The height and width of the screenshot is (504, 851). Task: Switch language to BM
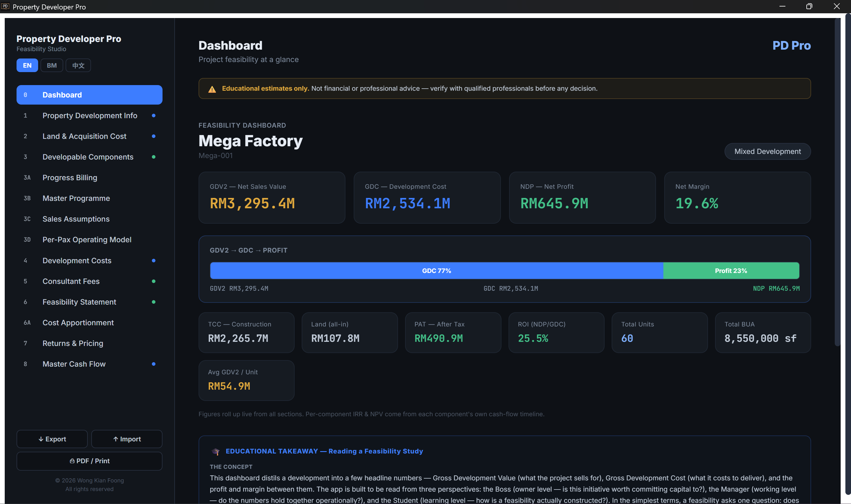tap(52, 65)
